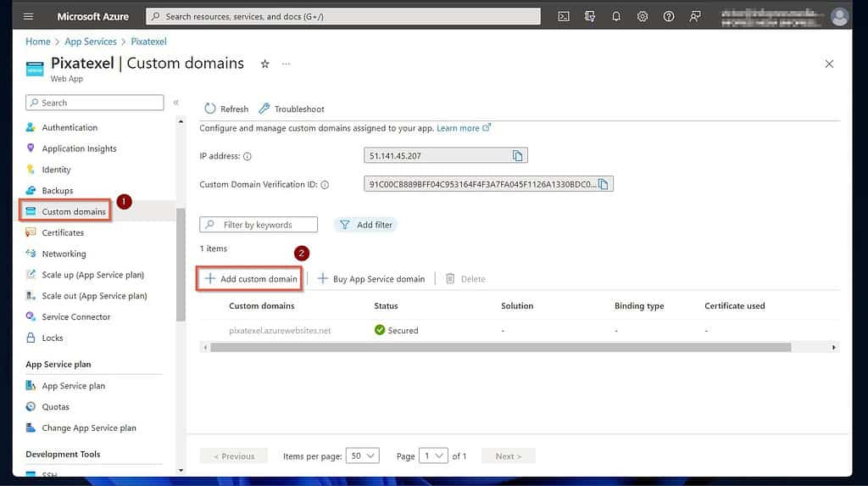Viewport: 868px width, 486px height.
Task: Favorite this page with the star icon
Action: point(265,64)
